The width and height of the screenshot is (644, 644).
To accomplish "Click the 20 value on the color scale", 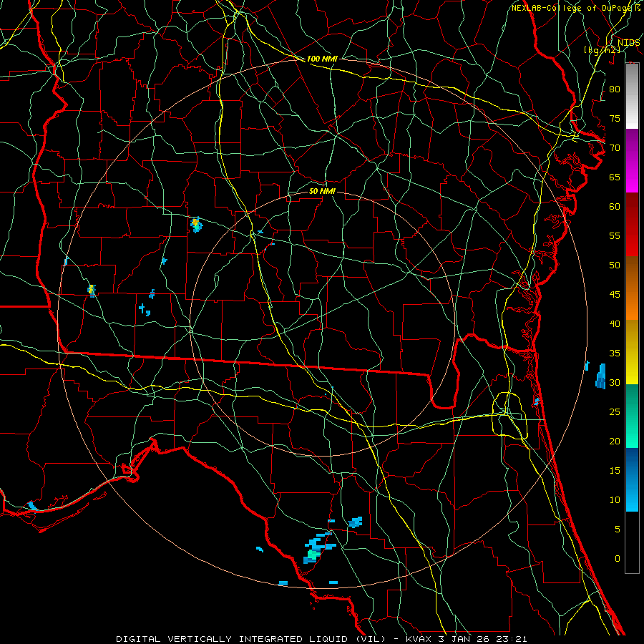I will [x=615, y=441].
